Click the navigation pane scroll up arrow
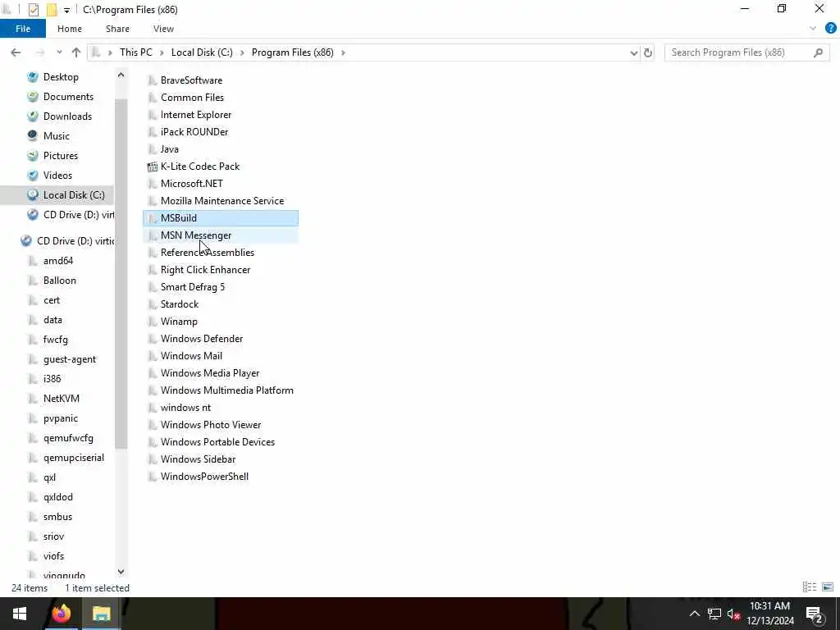The image size is (840, 630). (x=121, y=75)
